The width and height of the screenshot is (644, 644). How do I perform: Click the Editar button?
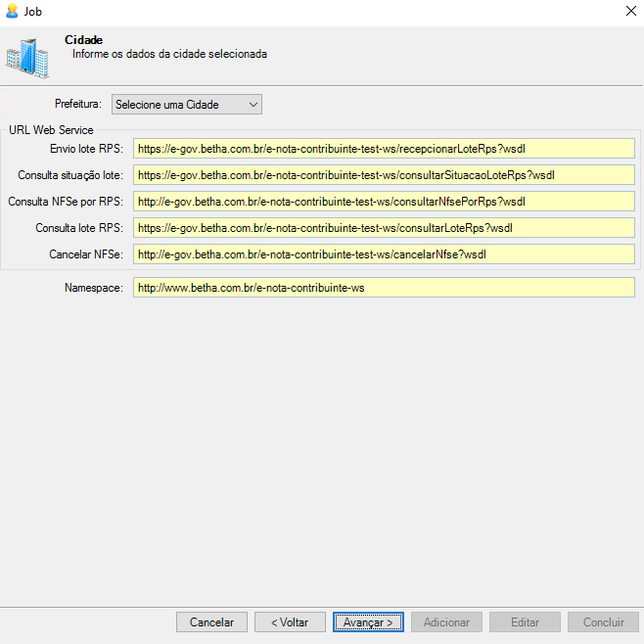coord(525,622)
